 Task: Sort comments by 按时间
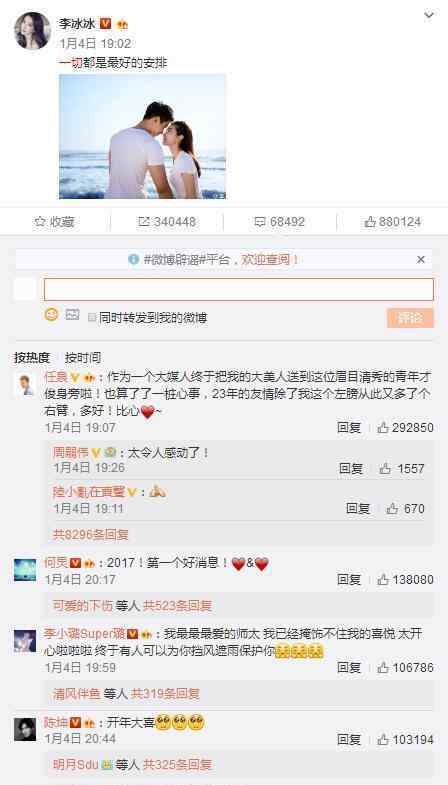pyautogui.click(x=83, y=357)
